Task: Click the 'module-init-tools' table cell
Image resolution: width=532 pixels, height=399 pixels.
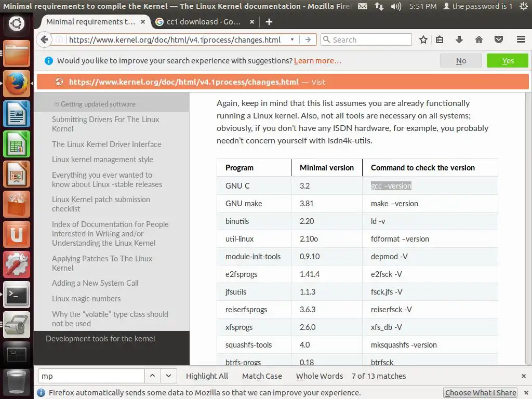Action: (x=253, y=257)
